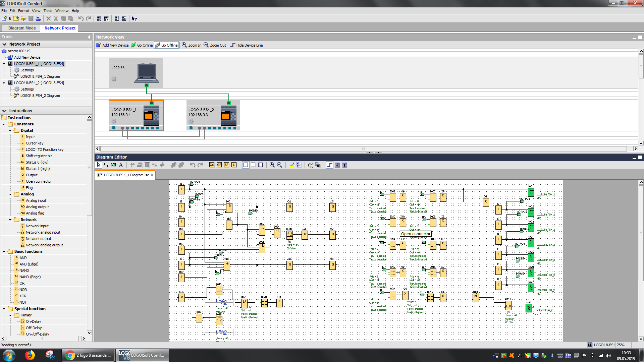This screenshot has height=362, width=644.
Task: Select the Text (A) tool in Diagram Editor
Action: [121, 165]
